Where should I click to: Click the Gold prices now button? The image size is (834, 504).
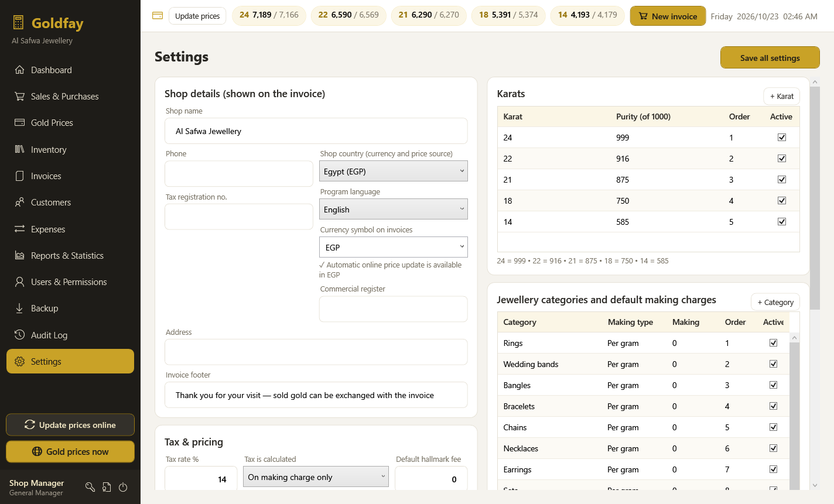coord(70,452)
